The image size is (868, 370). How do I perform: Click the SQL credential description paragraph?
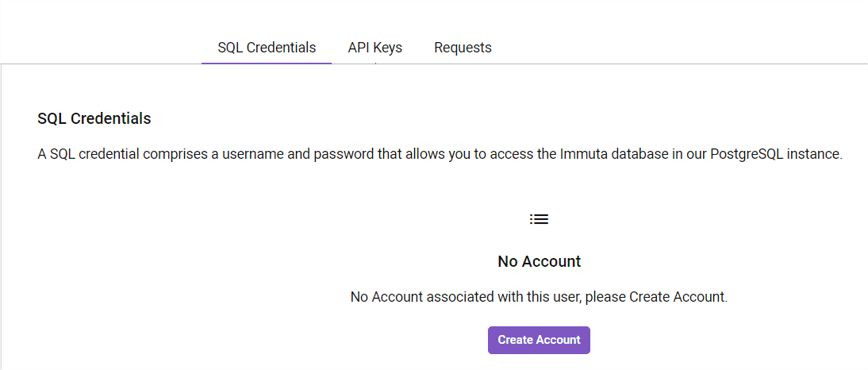pos(440,154)
